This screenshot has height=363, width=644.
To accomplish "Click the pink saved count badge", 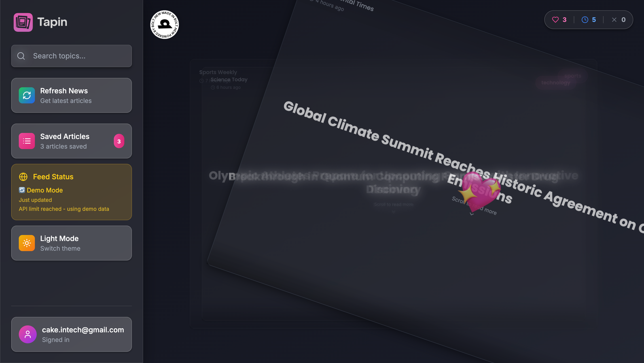I will [x=119, y=141].
